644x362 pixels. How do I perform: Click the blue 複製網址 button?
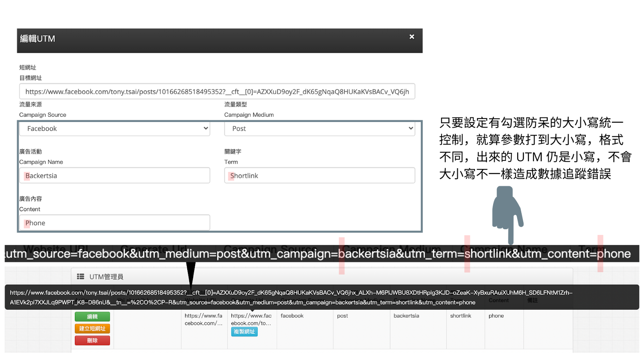(244, 332)
